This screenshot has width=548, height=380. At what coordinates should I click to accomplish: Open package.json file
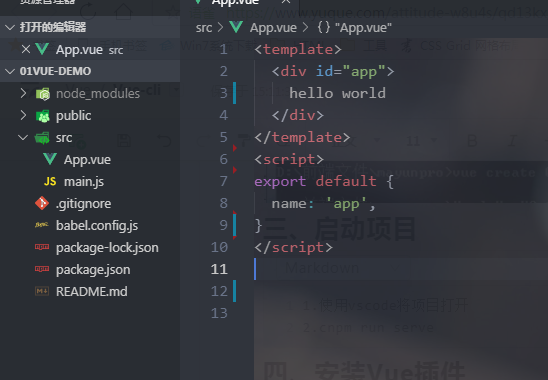pos(93,270)
